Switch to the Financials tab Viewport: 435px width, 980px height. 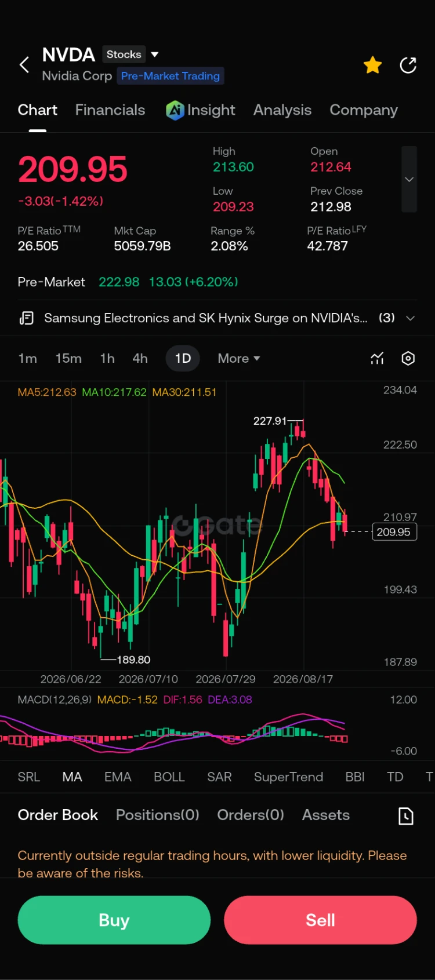(110, 110)
